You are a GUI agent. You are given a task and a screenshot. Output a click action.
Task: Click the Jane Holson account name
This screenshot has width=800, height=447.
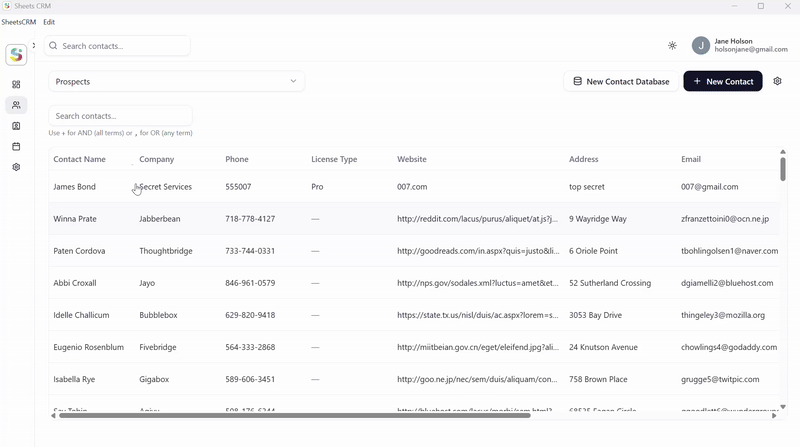(x=733, y=41)
